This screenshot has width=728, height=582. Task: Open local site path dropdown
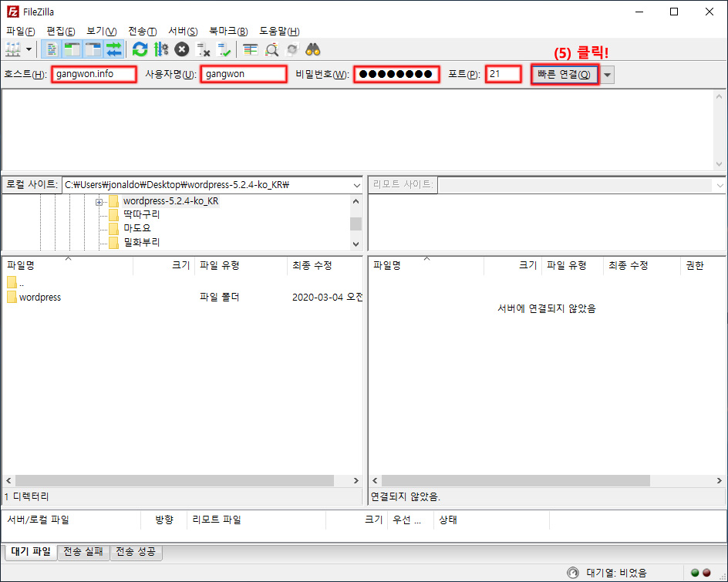(356, 185)
